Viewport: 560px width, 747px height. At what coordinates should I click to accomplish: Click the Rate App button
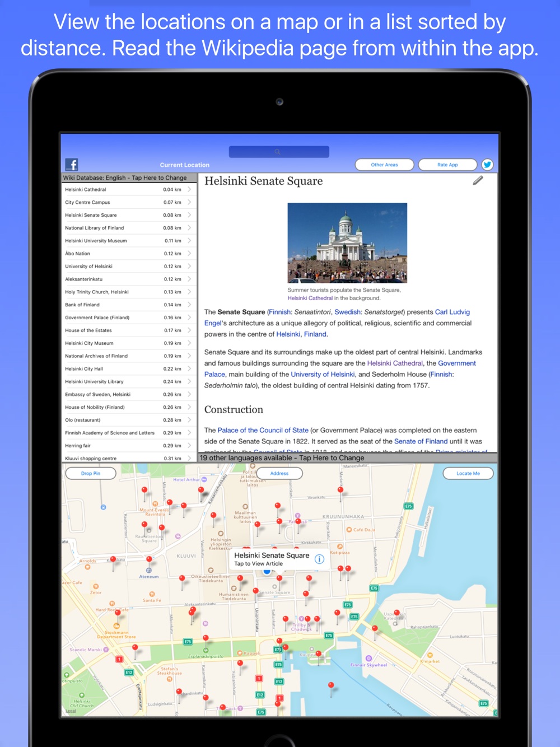447,165
